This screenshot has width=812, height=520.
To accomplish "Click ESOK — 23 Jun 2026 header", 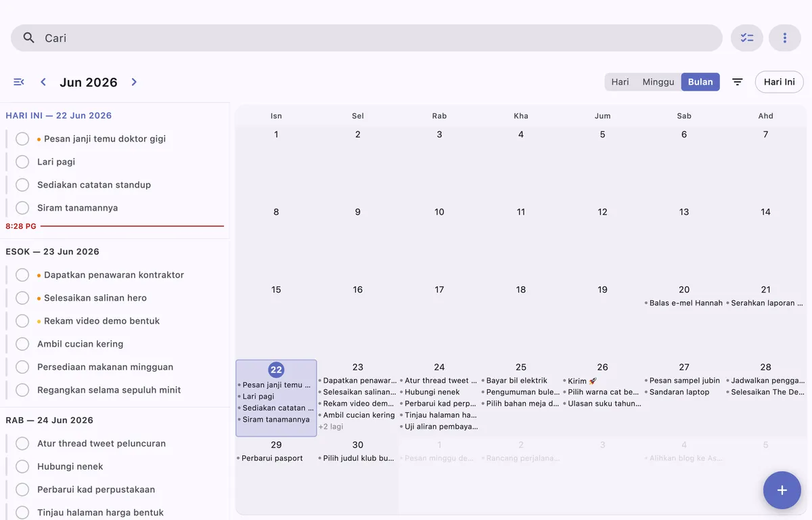I will (52, 252).
